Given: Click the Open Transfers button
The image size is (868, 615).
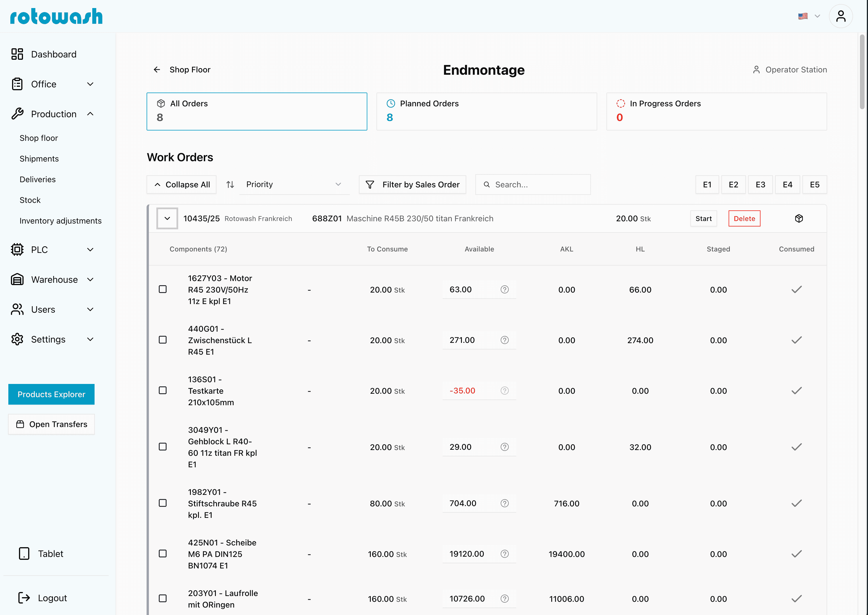Looking at the screenshot, I should click(51, 424).
